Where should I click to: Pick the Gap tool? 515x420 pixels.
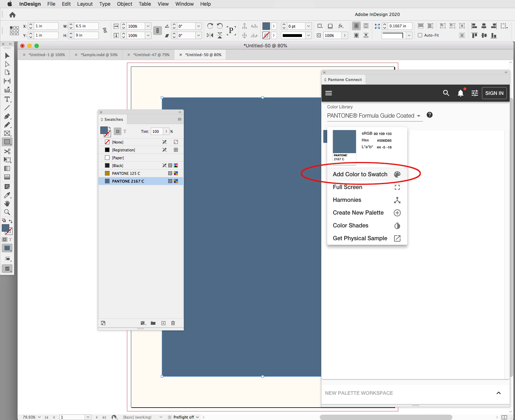(7, 81)
